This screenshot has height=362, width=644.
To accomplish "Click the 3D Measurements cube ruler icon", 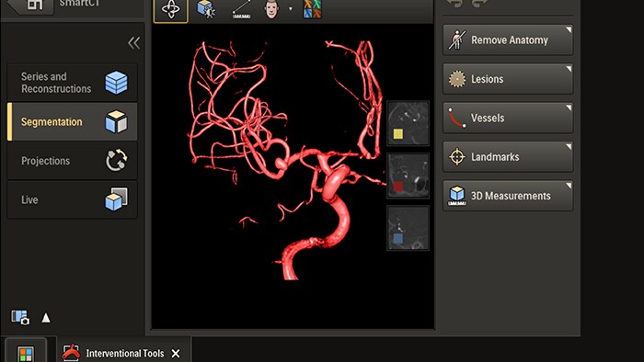I will [x=456, y=196].
